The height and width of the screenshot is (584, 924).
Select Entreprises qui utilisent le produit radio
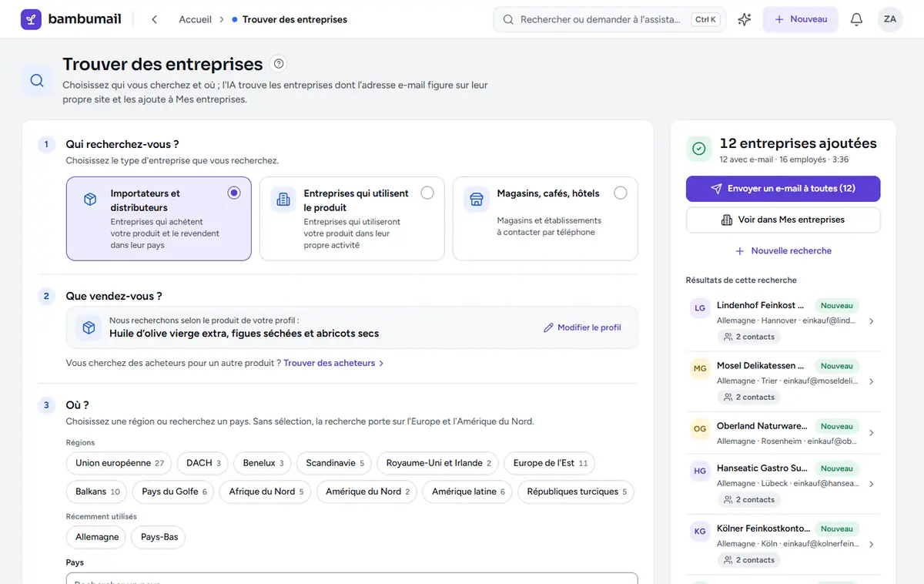(x=427, y=193)
